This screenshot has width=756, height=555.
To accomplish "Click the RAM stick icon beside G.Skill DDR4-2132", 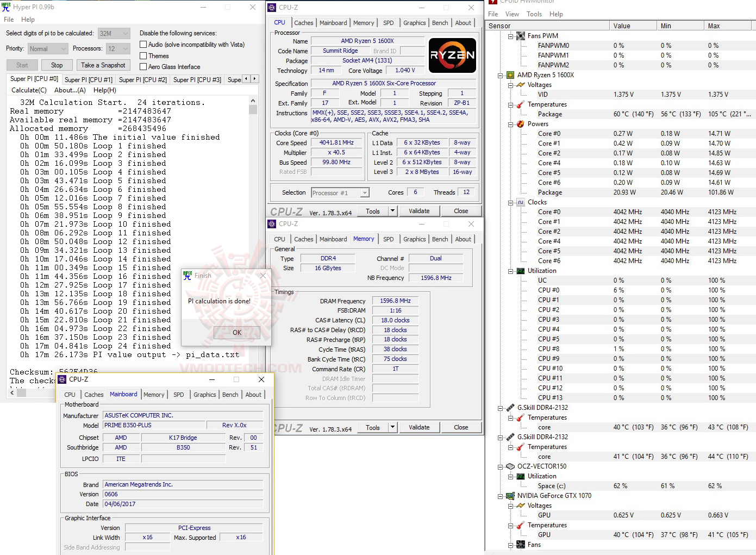I will click(509, 407).
